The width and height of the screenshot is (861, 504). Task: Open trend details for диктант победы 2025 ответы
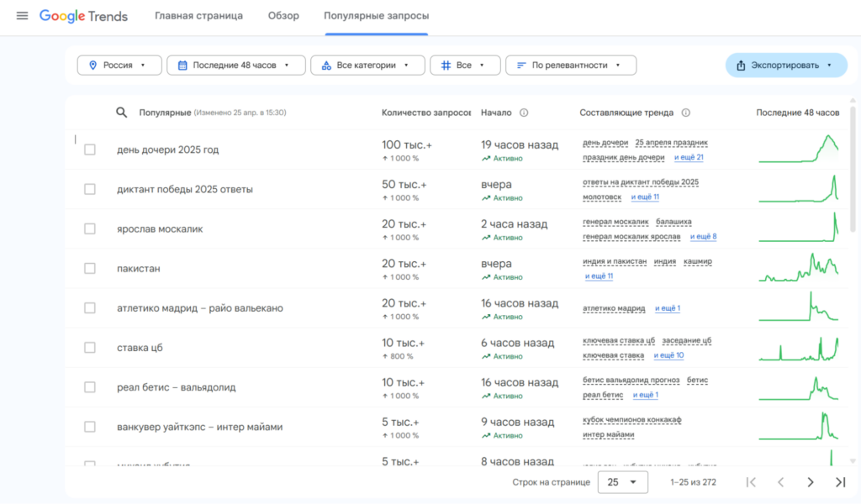184,189
